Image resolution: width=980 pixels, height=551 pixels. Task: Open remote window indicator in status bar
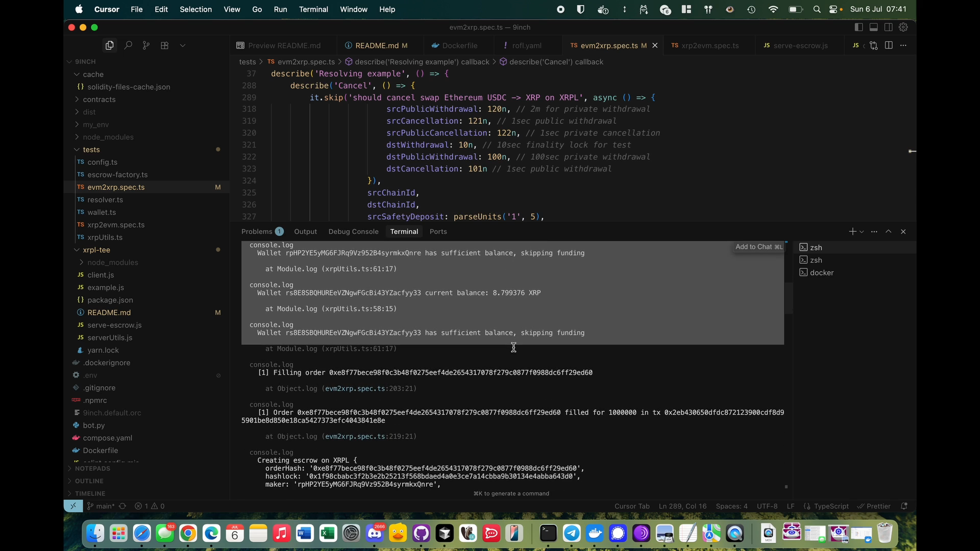73,506
